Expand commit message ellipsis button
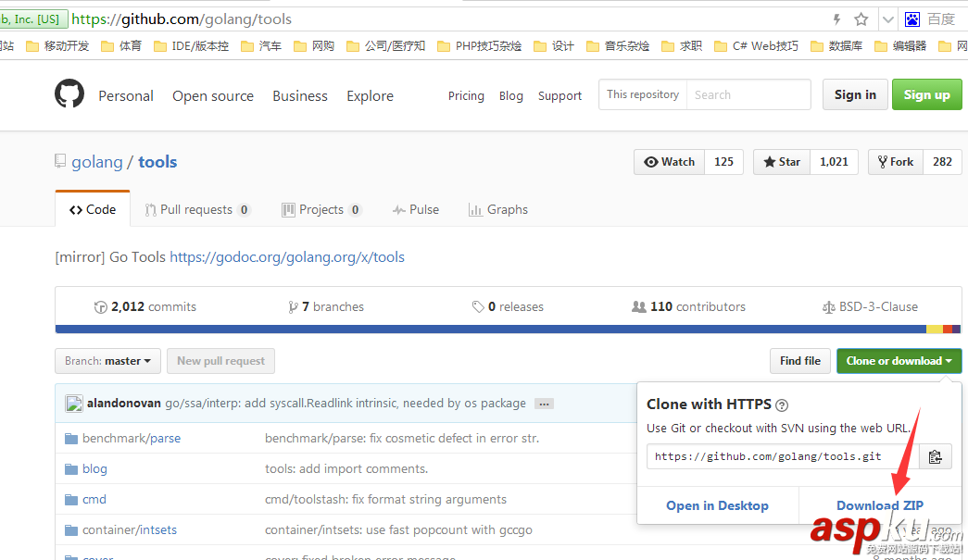This screenshot has width=968, height=560. [x=544, y=404]
